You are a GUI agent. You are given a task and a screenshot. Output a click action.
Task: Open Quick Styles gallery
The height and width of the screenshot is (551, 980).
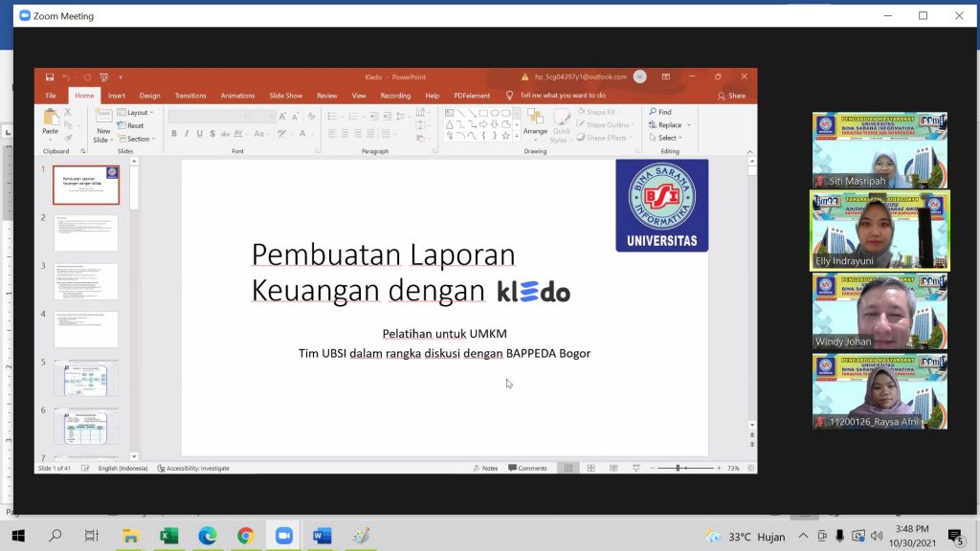[x=561, y=125]
